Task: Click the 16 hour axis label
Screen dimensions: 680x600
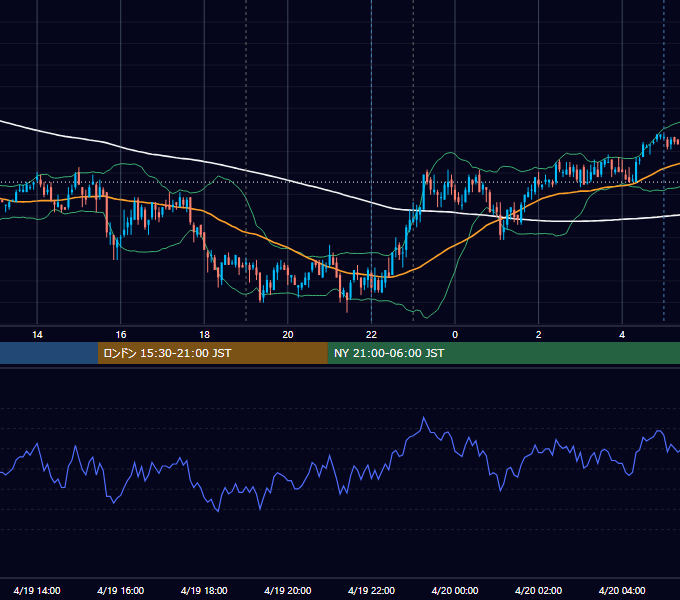Action: click(121, 335)
